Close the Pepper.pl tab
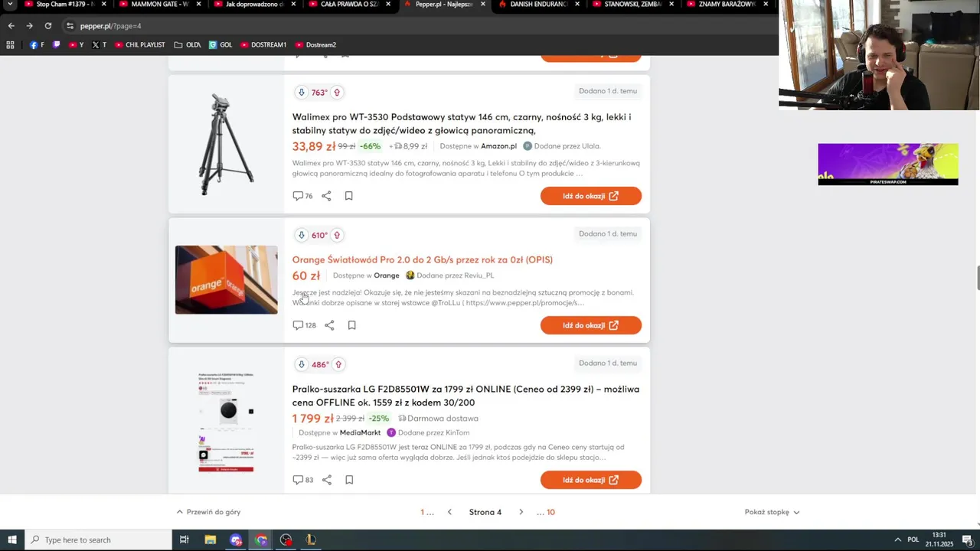 (482, 5)
